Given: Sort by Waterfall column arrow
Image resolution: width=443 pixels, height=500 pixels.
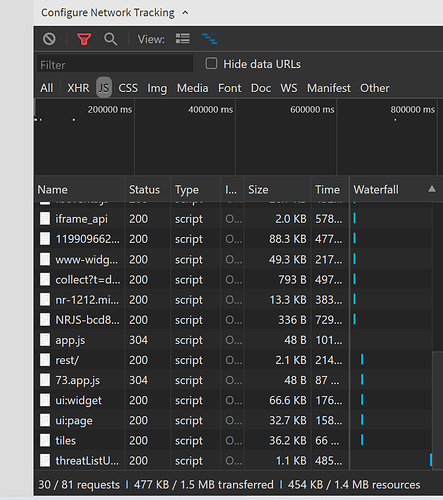Looking at the screenshot, I should point(432,189).
